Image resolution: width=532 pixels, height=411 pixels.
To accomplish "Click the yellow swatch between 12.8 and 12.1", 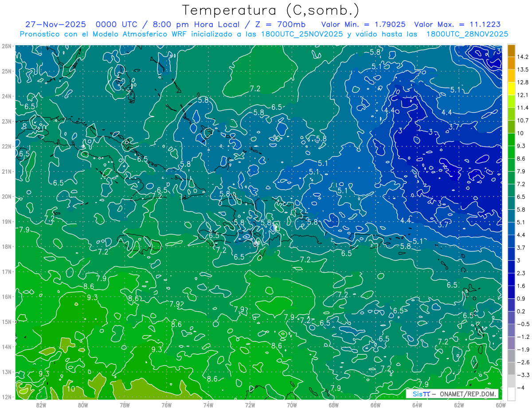I will pyautogui.click(x=512, y=88).
